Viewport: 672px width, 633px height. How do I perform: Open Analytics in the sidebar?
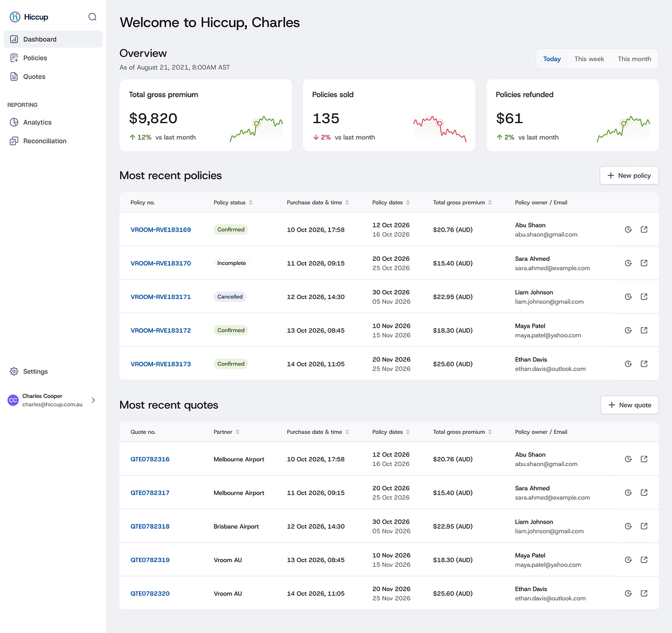coord(38,122)
